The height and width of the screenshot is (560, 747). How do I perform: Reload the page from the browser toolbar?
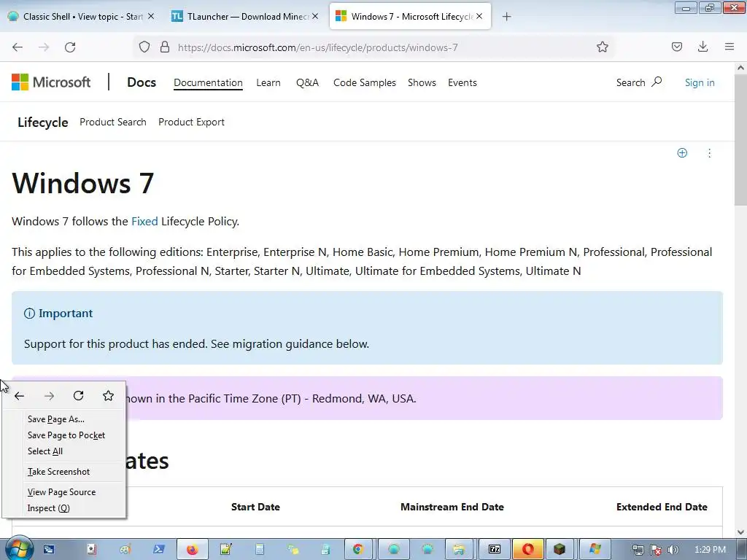pyautogui.click(x=70, y=47)
